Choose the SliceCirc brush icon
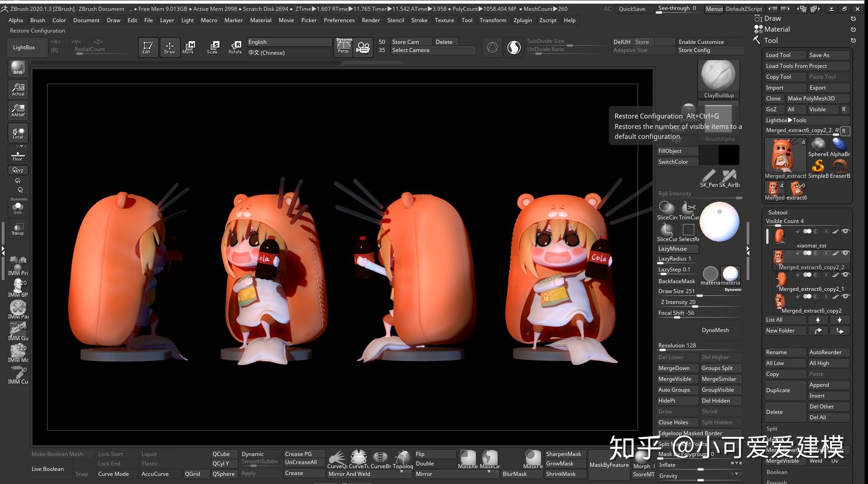Viewport: 868px width, 484px height. tap(667, 210)
